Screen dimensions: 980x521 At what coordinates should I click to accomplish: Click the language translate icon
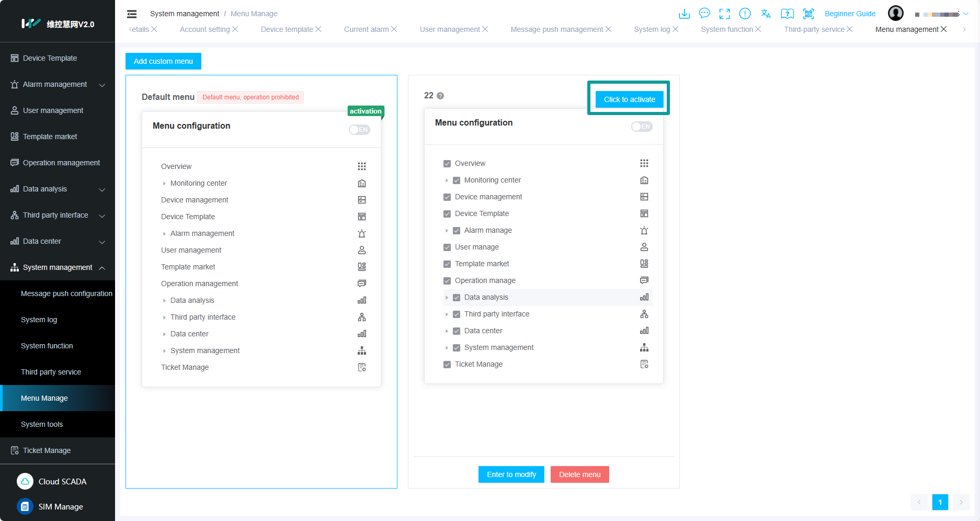[766, 14]
